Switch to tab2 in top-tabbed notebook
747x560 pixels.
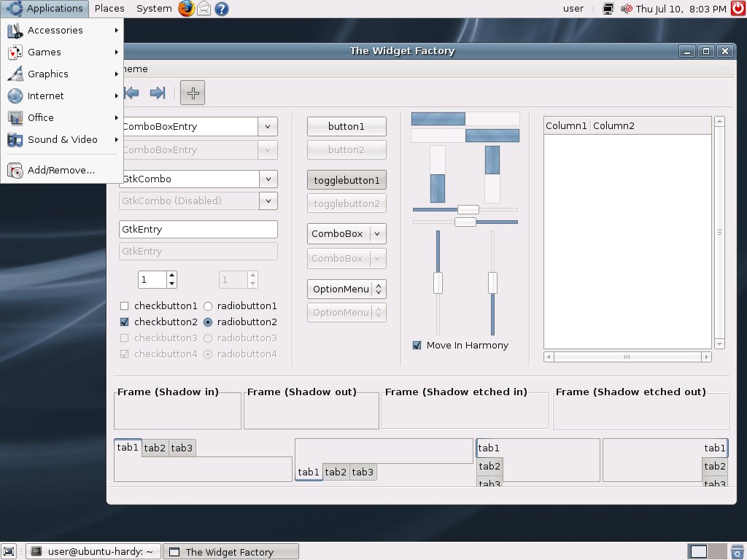coord(155,448)
